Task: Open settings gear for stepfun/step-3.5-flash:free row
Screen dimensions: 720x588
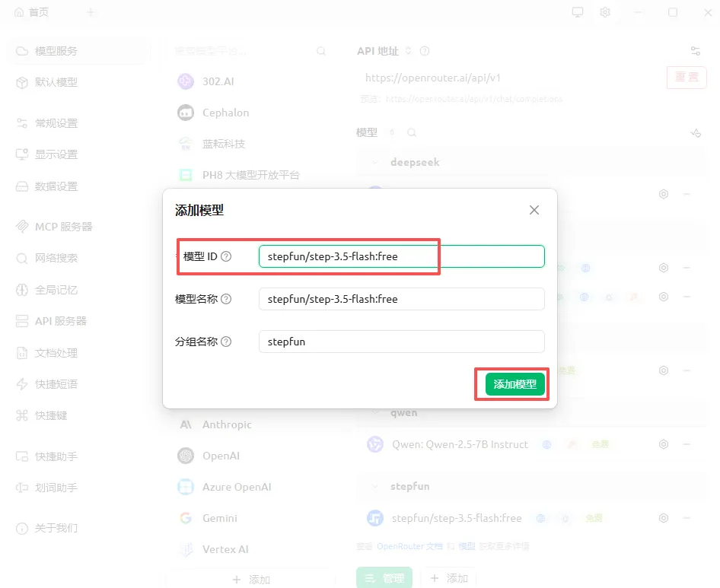Action: (x=664, y=518)
